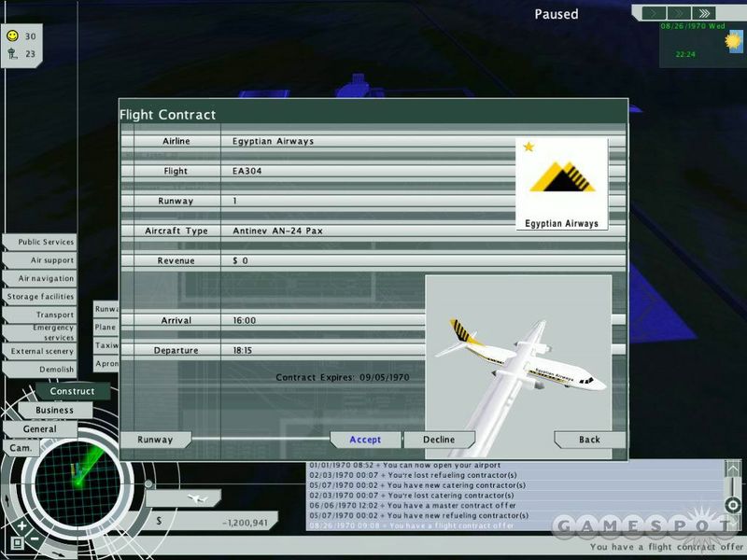Viewport: 747px width, 560px height.
Task: Select the Apron submenu item
Action: click(106, 363)
